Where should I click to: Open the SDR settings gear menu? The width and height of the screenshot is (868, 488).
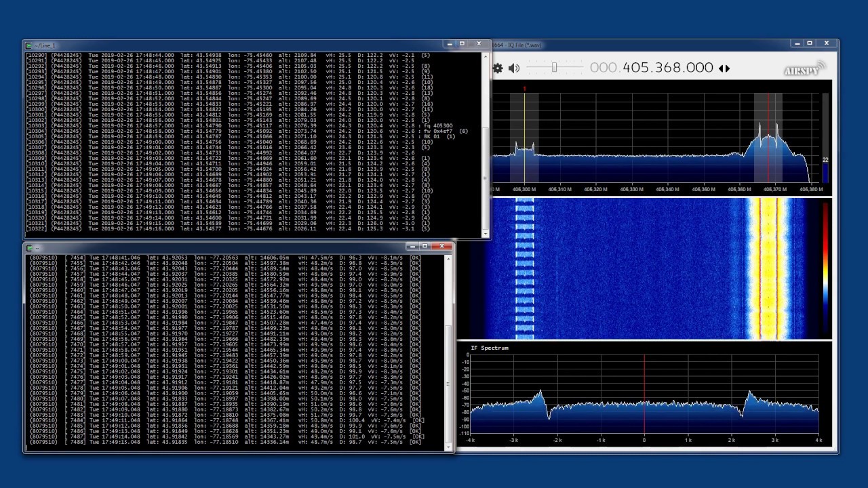498,68
